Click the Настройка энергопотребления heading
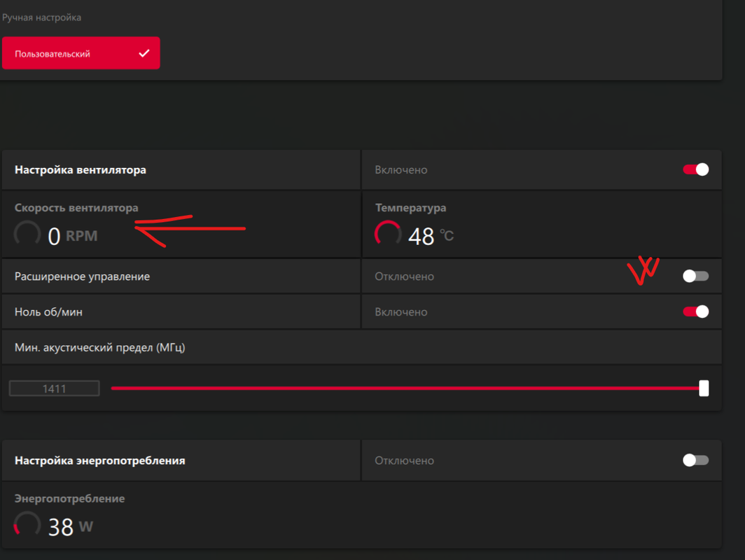The width and height of the screenshot is (745, 560). (99, 461)
